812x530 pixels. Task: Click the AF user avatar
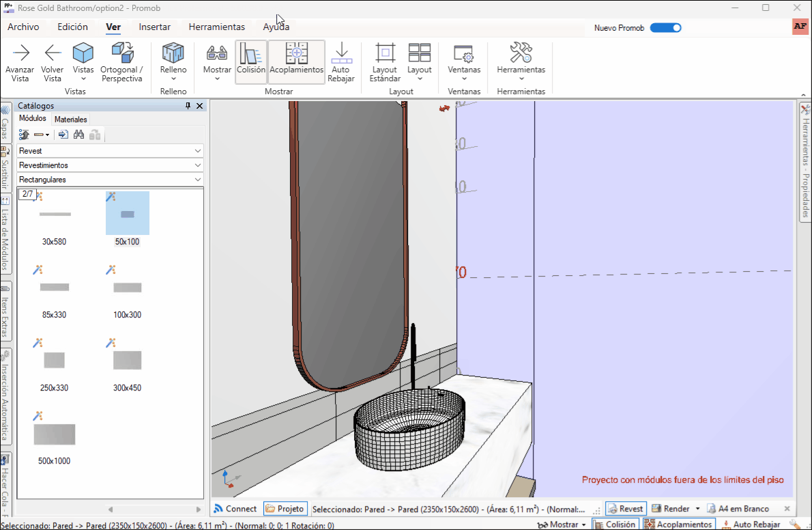click(800, 27)
